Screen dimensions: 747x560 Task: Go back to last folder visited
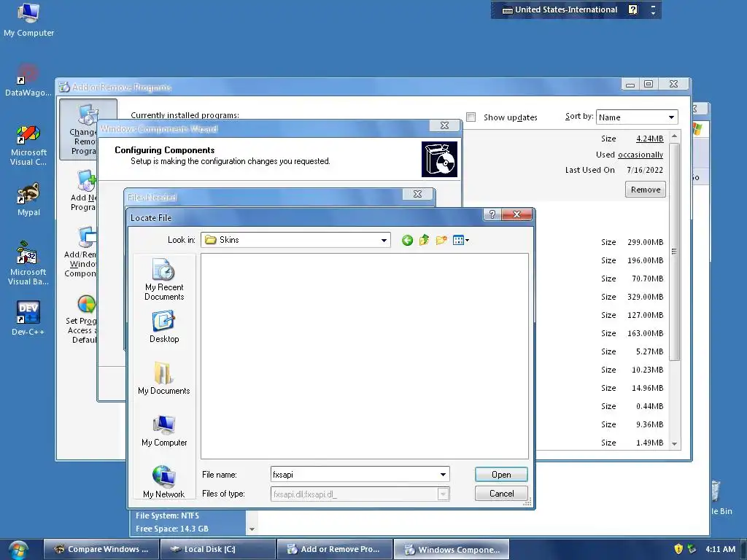(407, 240)
